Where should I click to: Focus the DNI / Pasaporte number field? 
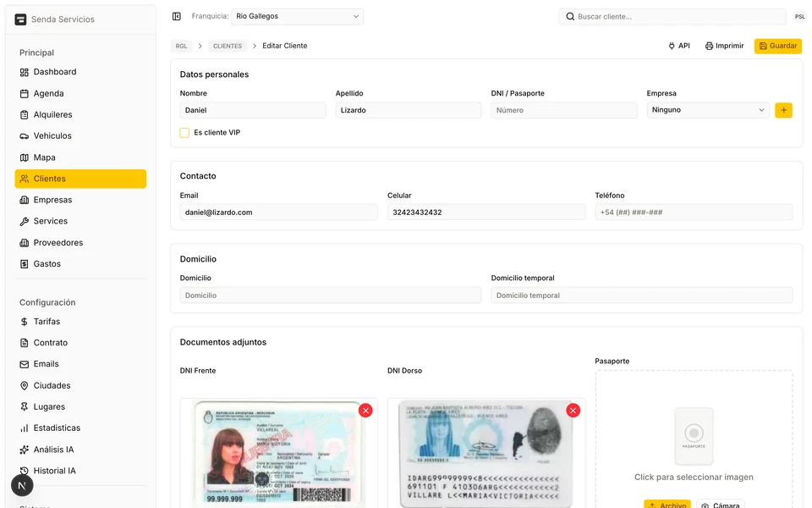click(563, 110)
